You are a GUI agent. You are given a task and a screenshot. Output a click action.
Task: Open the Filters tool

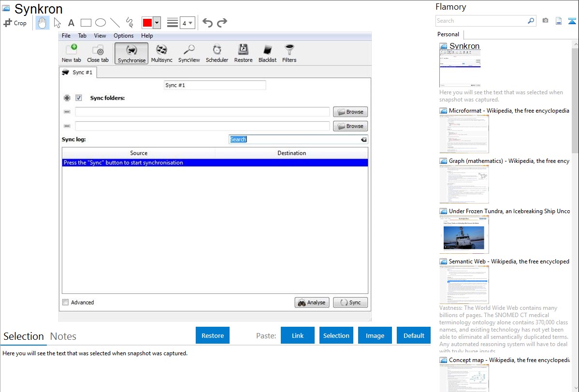pos(289,53)
